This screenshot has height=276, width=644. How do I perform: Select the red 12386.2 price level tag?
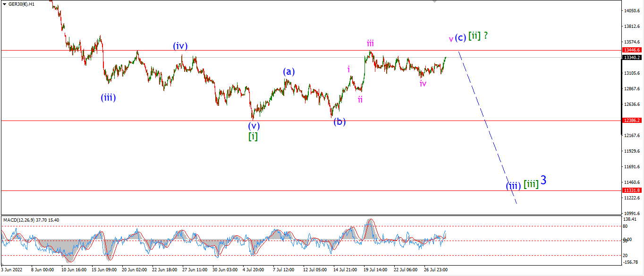click(x=632, y=121)
